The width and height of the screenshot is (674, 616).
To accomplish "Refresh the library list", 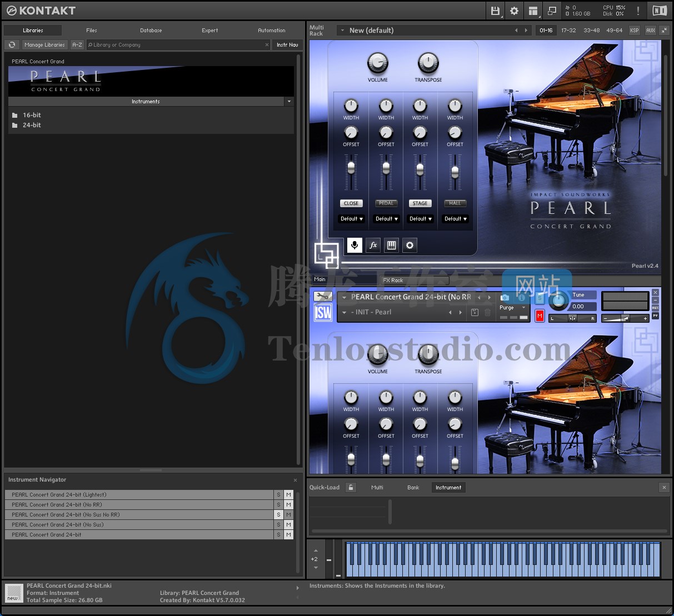I will (x=12, y=45).
